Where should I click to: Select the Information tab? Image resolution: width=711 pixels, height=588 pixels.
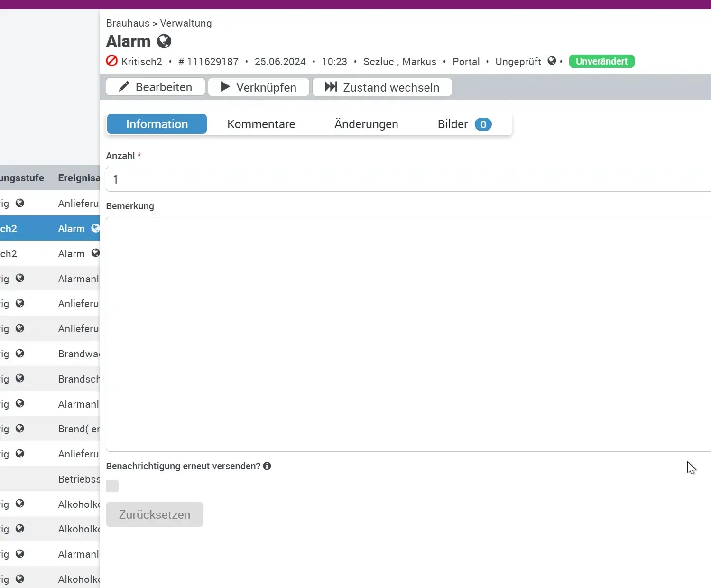coord(157,124)
